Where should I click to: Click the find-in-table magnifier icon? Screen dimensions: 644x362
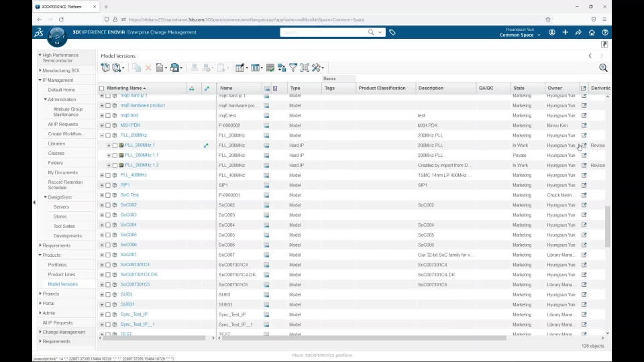click(x=603, y=68)
